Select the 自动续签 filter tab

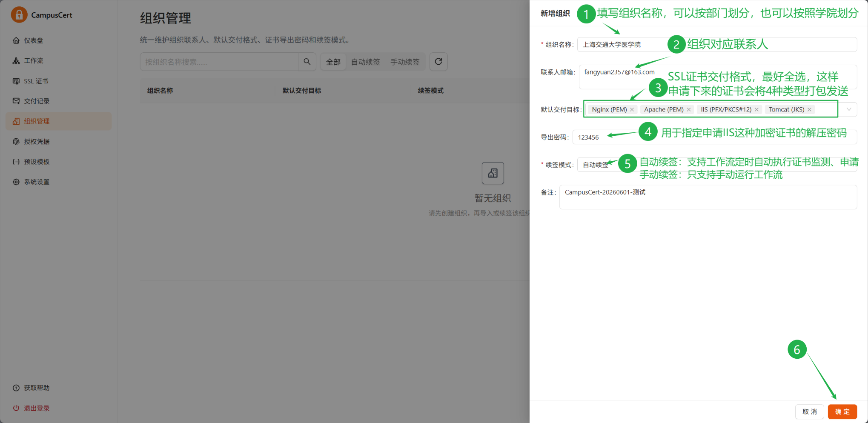(x=365, y=62)
